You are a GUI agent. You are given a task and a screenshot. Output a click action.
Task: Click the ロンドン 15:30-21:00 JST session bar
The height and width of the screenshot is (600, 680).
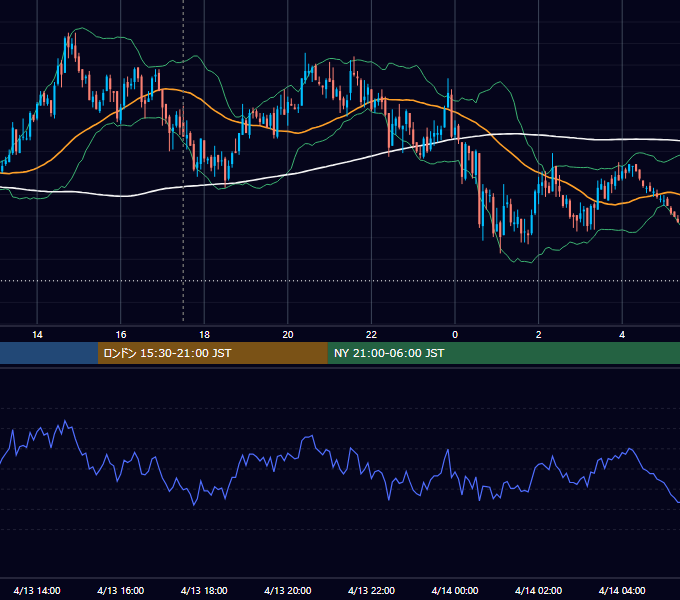212,353
